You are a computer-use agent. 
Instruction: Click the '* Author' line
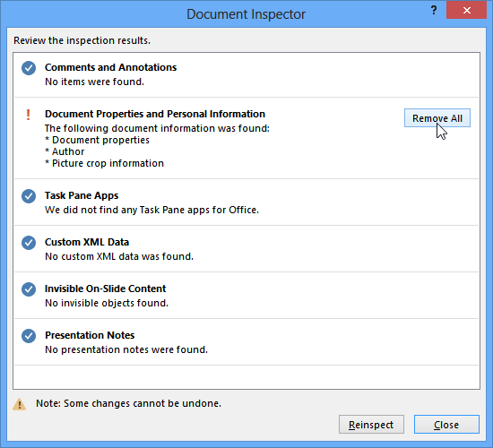coord(65,151)
